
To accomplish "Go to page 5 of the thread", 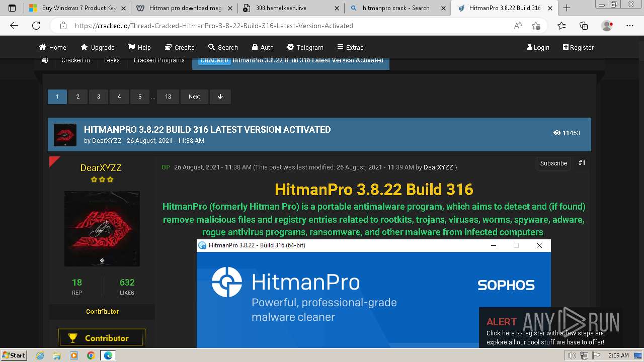I will [x=140, y=97].
